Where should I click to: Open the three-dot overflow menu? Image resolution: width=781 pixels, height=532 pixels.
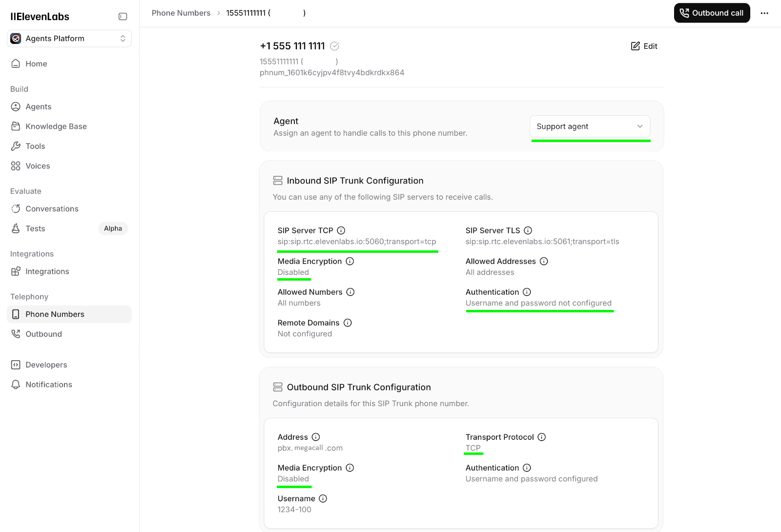point(764,13)
